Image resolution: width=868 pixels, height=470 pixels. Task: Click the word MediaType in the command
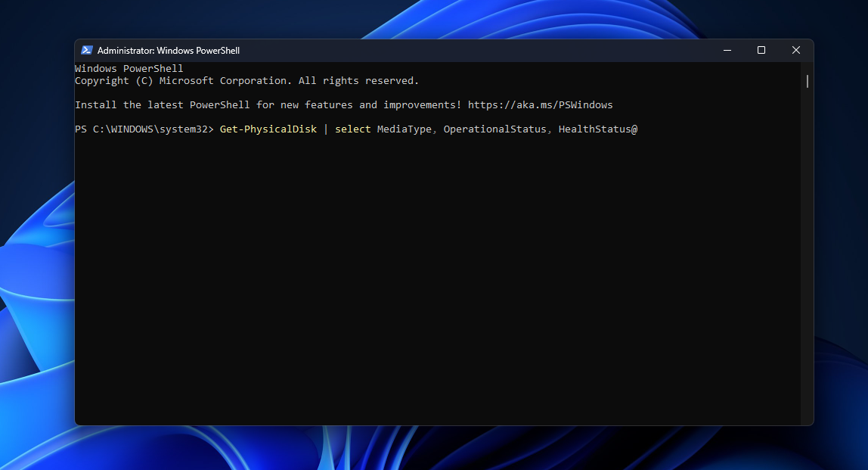tap(405, 129)
